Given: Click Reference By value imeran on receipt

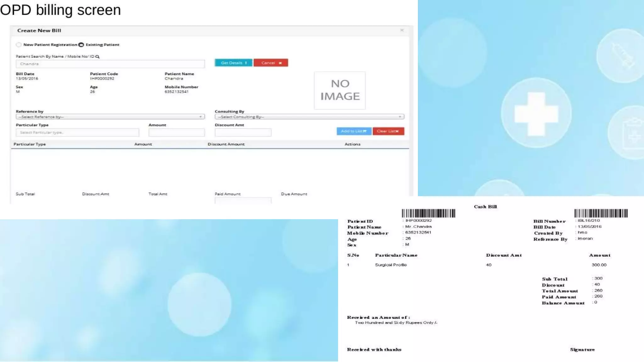Looking at the screenshot, I should [x=585, y=239].
